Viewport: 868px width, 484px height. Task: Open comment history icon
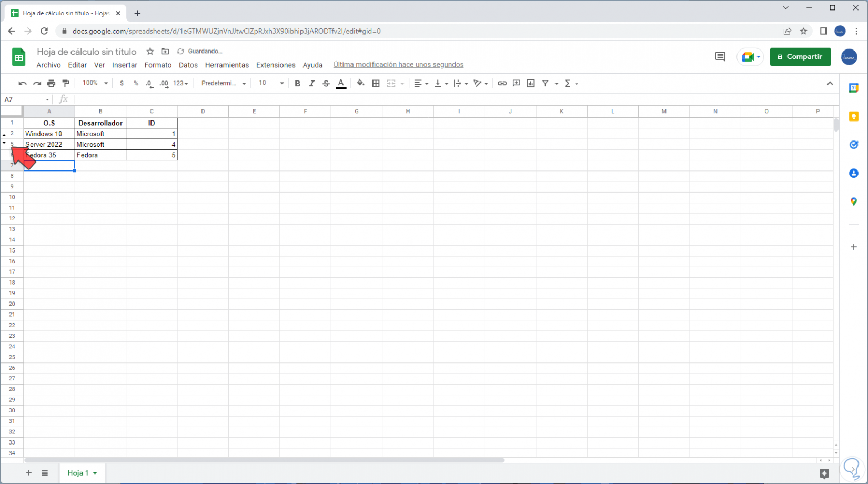coord(720,57)
